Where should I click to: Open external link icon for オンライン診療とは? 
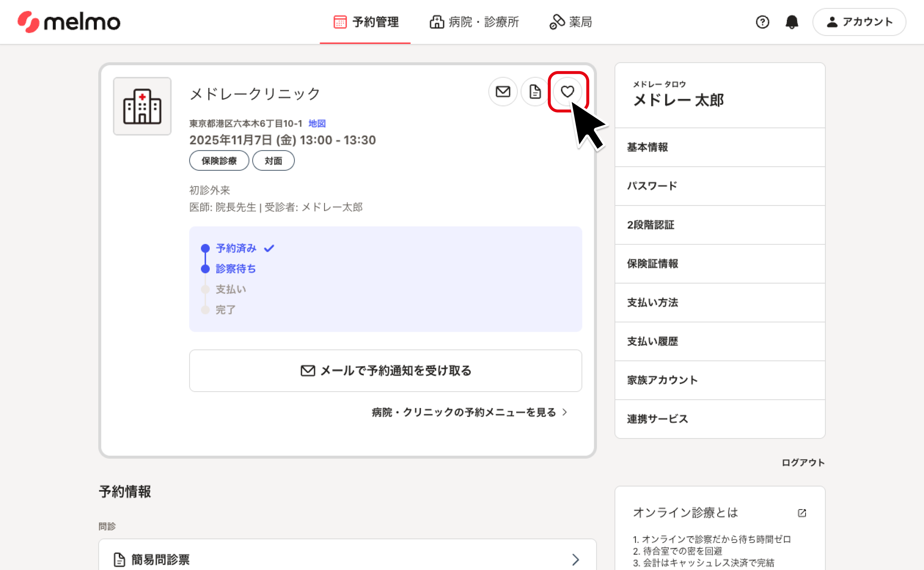click(802, 513)
